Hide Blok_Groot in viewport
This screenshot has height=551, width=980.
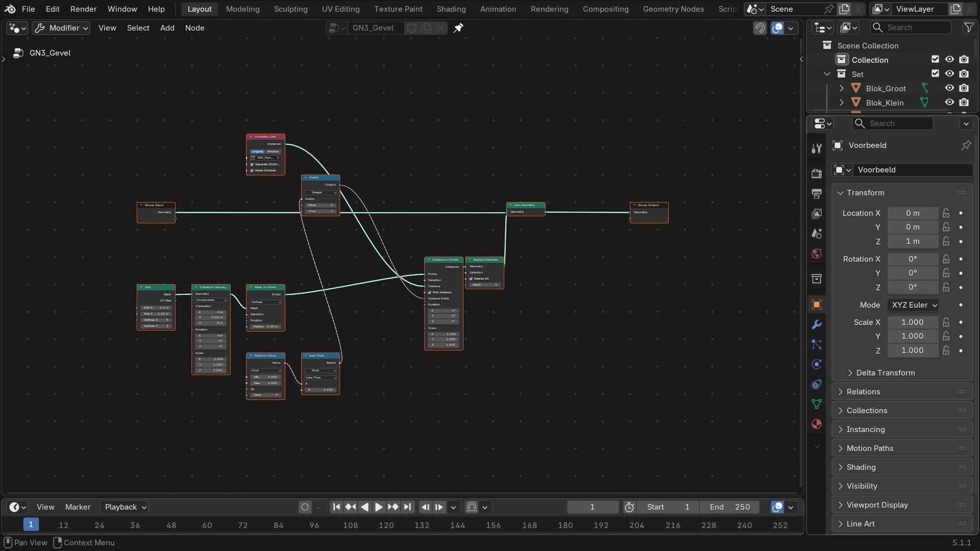coord(949,88)
